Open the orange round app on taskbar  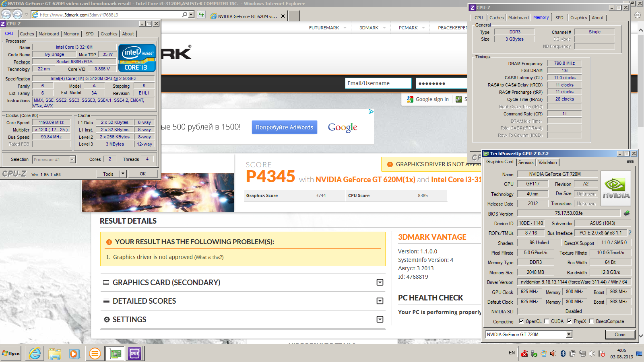95,354
